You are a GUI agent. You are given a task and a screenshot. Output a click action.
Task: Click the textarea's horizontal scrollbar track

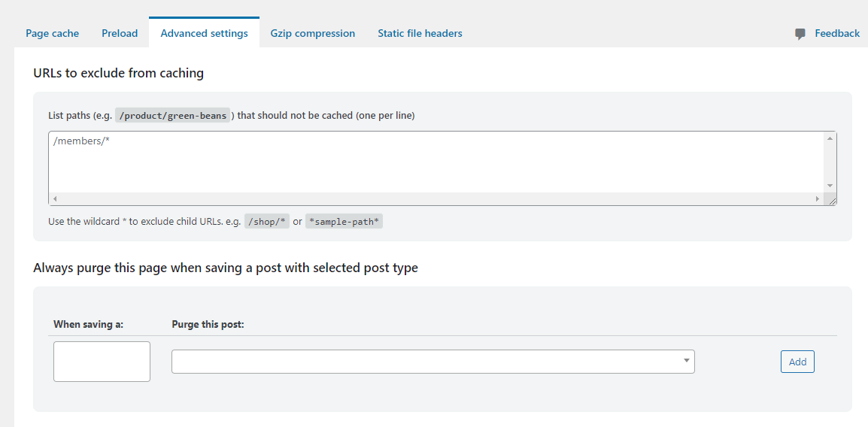coord(436,199)
